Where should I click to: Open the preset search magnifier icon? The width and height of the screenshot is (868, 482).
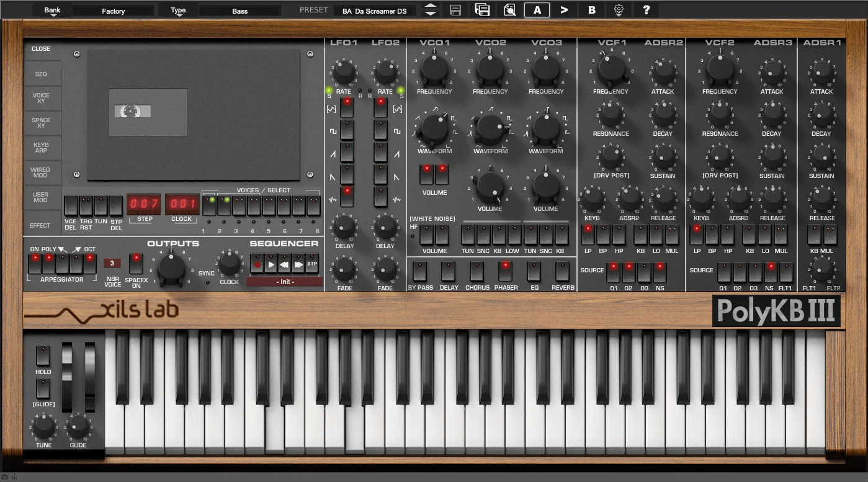click(510, 10)
